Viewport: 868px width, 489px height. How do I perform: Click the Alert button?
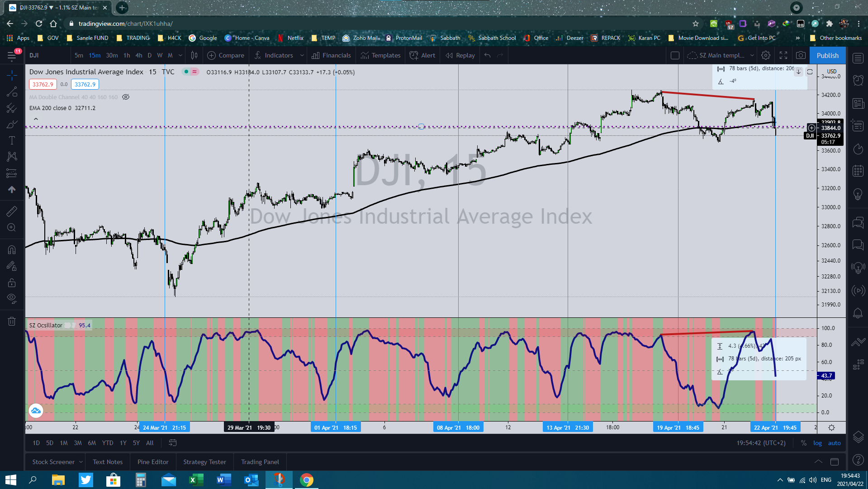pos(422,55)
